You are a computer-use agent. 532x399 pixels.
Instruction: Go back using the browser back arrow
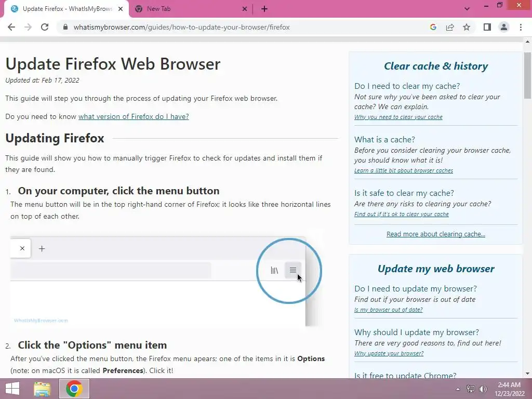pos(11,27)
